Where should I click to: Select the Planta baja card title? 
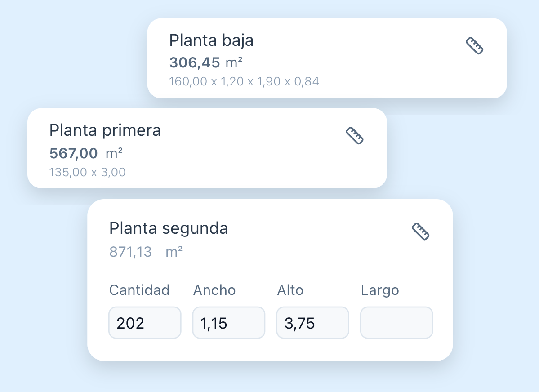(x=211, y=40)
